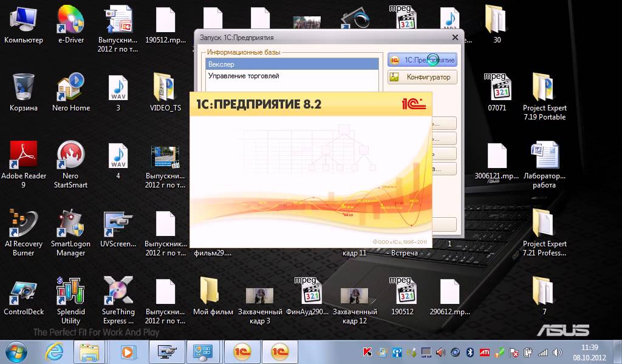Launch SmartLogon Manager
The width and height of the screenshot is (622, 364).
coord(70,232)
